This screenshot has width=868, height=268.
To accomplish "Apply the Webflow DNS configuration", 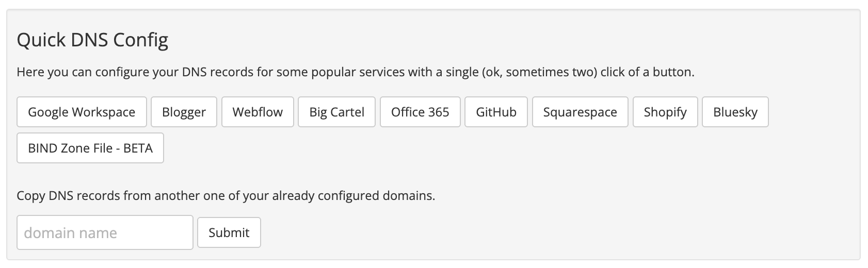I will 258,112.
